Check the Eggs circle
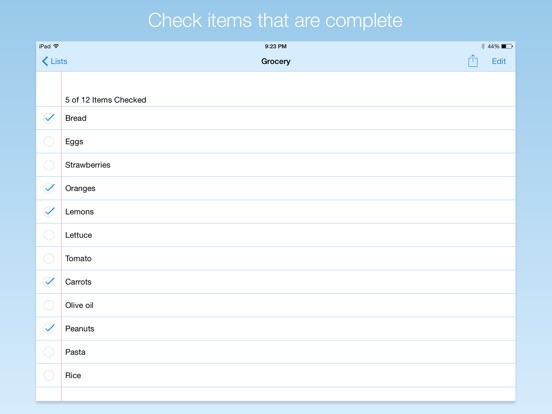Screen dimensions: 552x414 coord(49,142)
